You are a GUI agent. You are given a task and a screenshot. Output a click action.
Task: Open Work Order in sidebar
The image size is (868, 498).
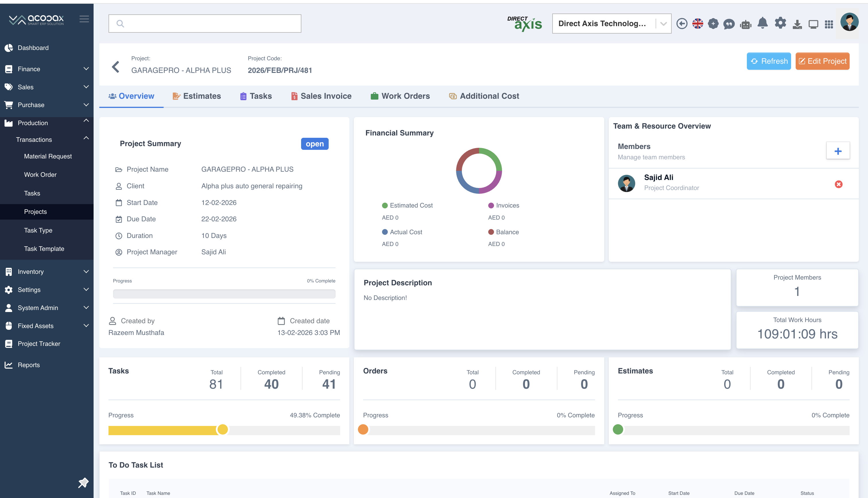[x=40, y=175]
